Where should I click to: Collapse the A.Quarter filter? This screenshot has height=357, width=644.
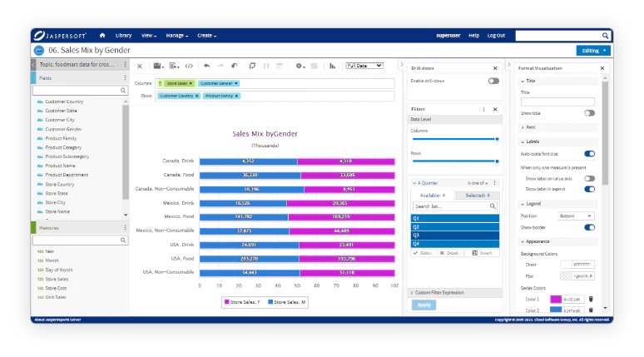pyautogui.click(x=414, y=183)
